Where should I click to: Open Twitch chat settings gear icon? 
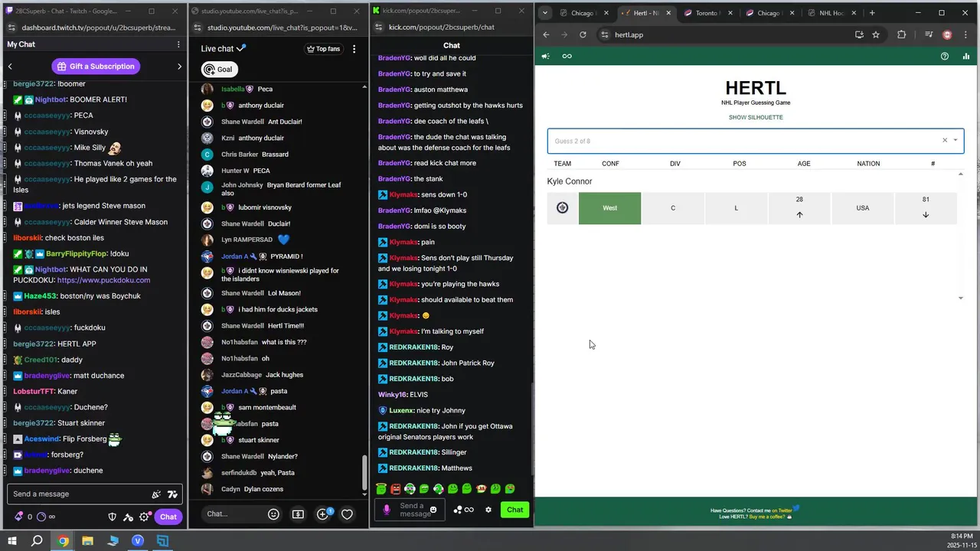coord(144,517)
